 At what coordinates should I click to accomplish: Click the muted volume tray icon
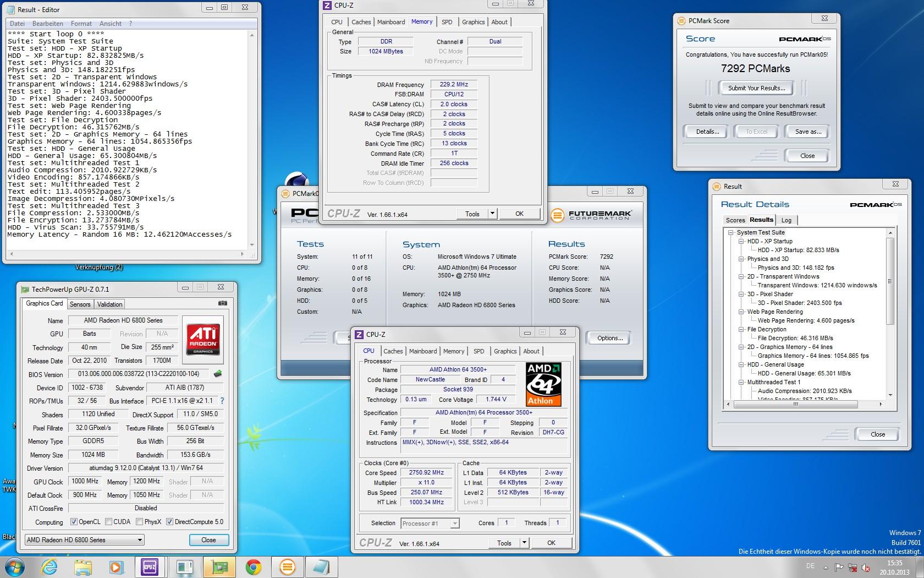click(866, 567)
